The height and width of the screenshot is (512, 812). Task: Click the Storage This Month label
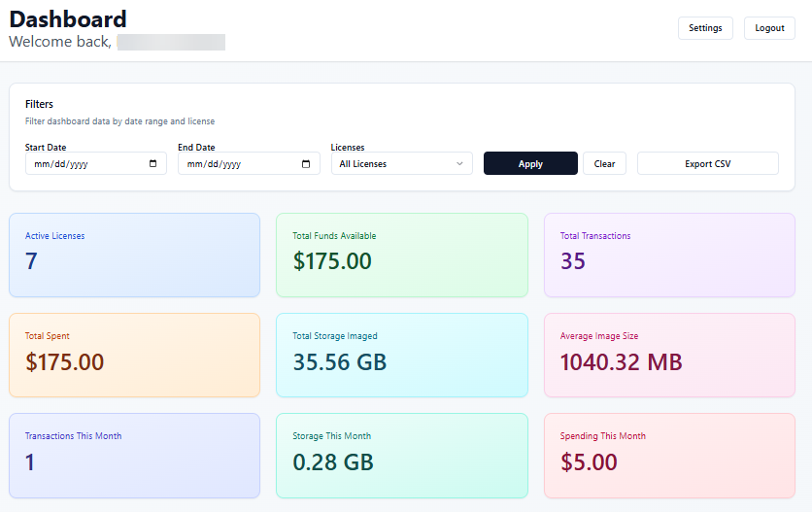[x=331, y=436]
